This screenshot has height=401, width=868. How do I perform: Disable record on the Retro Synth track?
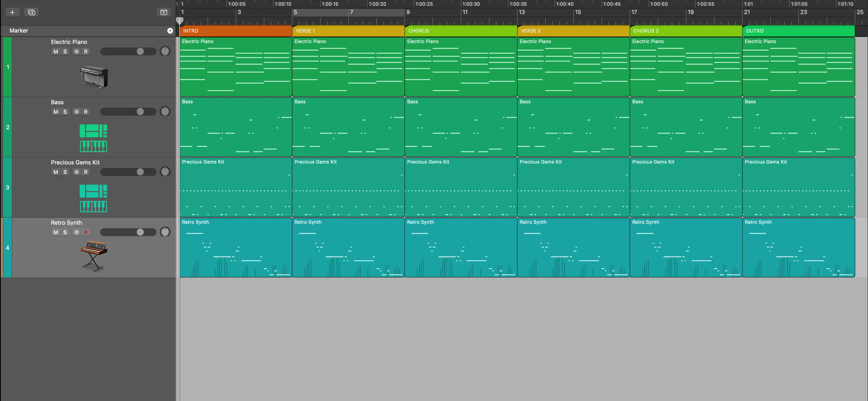(86, 232)
